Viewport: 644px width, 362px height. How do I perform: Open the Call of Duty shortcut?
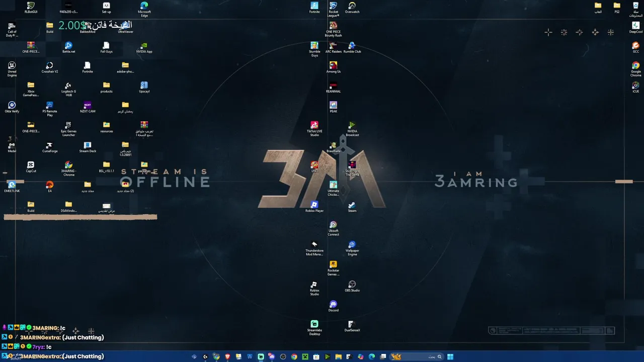pyautogui.click(x=12, y=30)
